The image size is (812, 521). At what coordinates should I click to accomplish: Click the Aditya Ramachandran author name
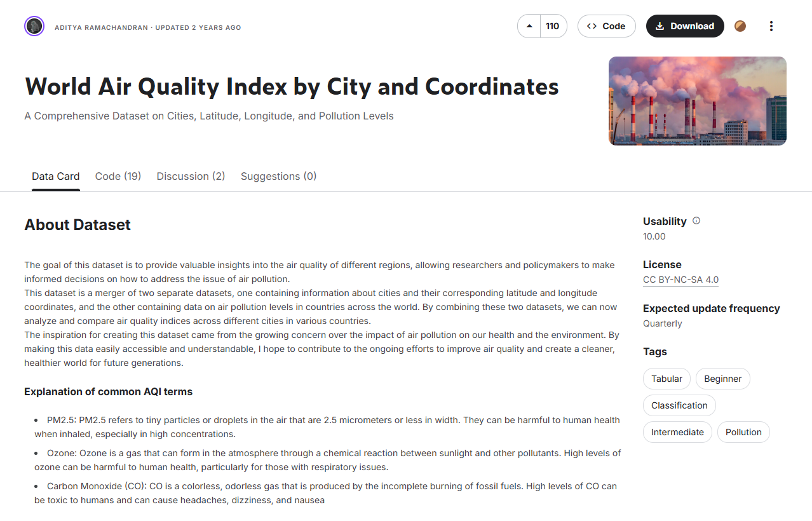[102, 27]
